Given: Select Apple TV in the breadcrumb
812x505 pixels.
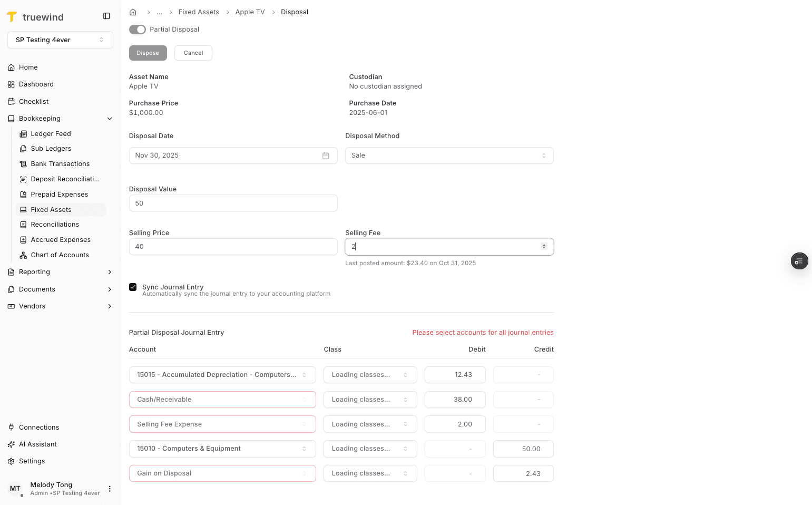Looking at the screenshot, I should click(x=250, y=12).
